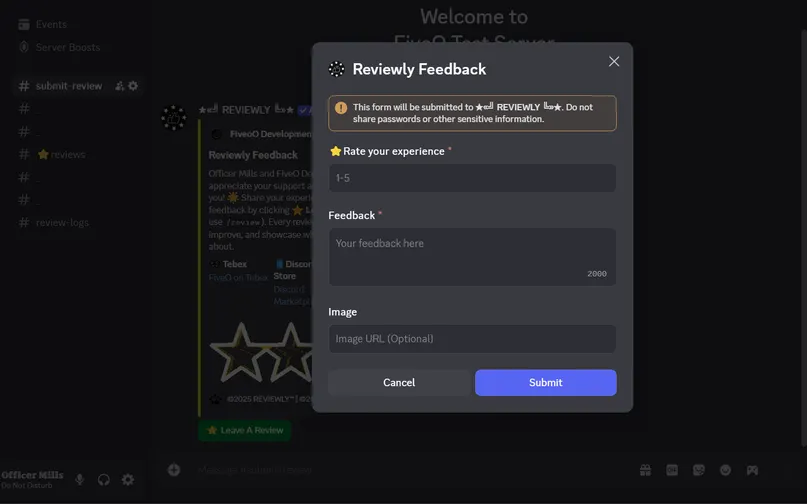Open the GIF picker icon
The height and width of the screenshot is (504, 807).
tap(672, 470)
